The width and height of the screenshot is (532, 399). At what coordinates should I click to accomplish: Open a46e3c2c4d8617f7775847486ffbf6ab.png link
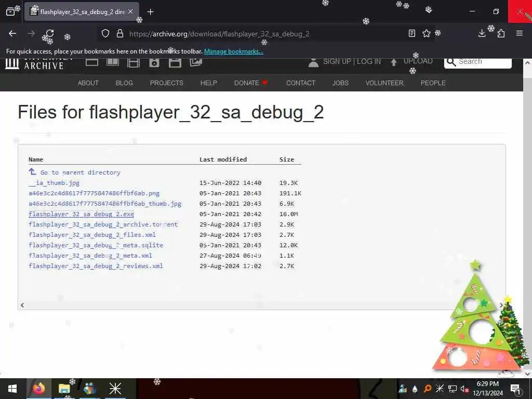[x=94, y=193]
